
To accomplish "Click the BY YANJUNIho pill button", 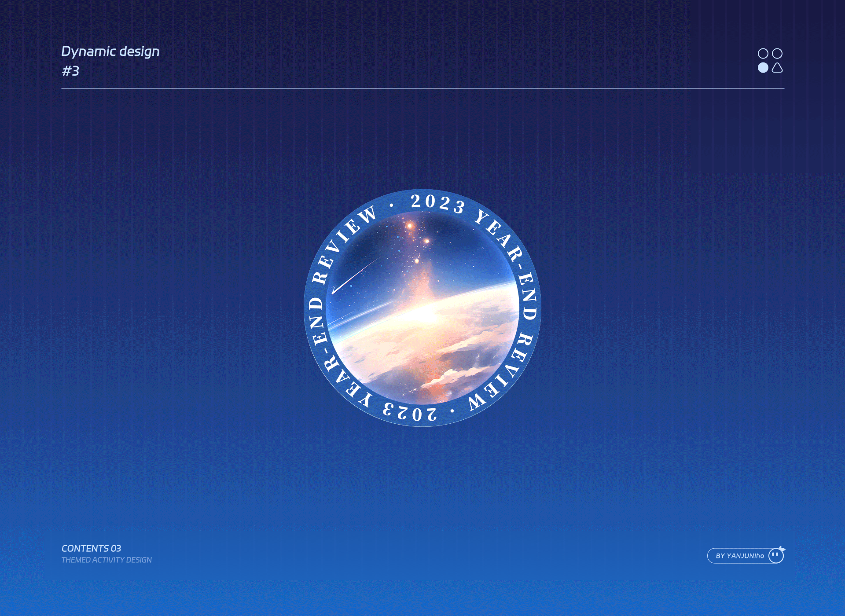I will point(739,556).
